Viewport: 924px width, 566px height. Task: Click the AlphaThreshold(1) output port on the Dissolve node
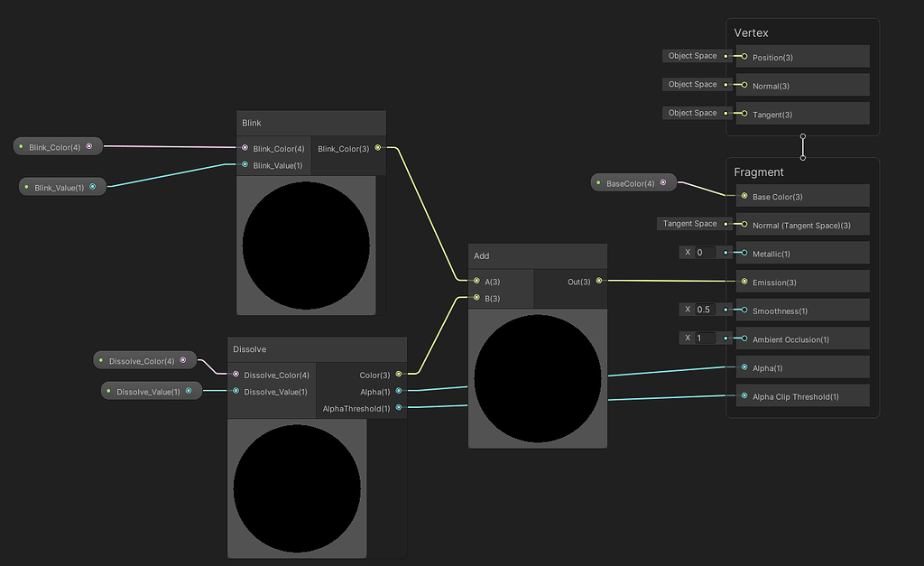click(x=398, y=408)
